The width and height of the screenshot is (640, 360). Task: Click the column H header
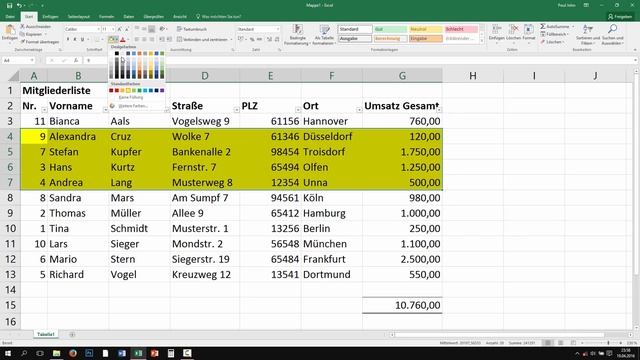[473, 76]
